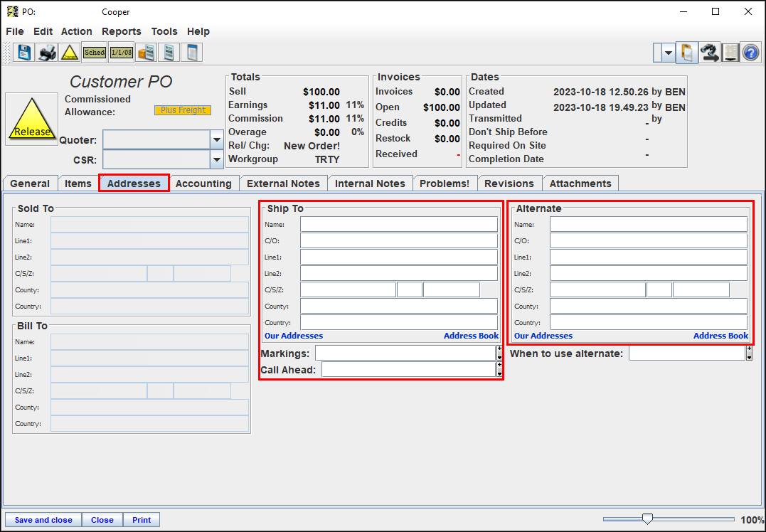Click Address Book link under Alternate

(720, 336)
